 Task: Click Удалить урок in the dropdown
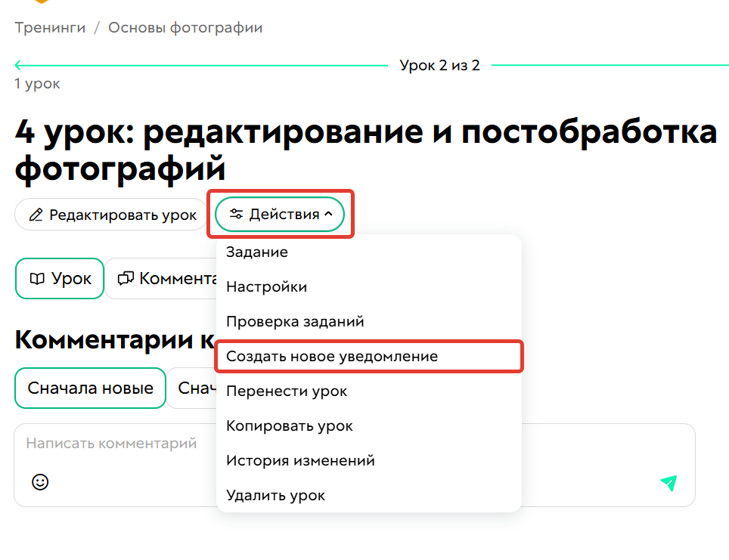tap(275, 494)
